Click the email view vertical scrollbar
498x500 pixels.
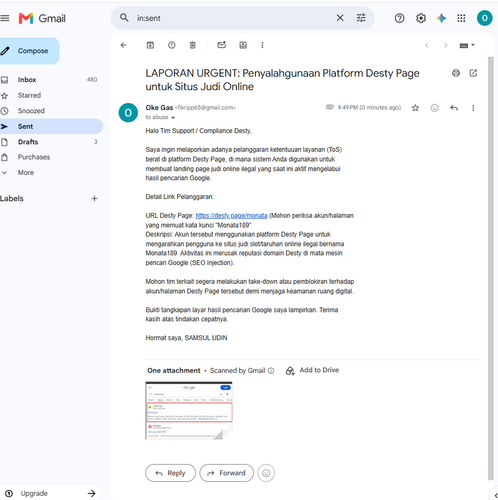[491, 268]
